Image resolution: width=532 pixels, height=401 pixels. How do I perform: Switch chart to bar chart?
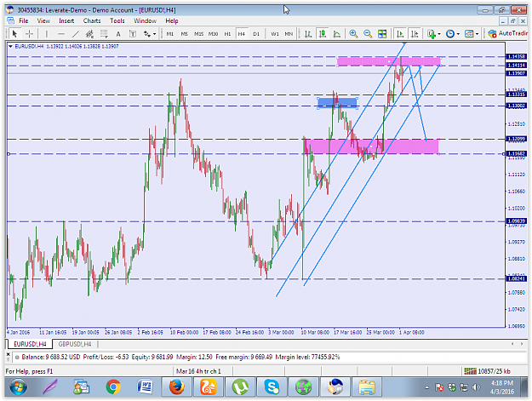pyautogui.click(x=308, y=34)
